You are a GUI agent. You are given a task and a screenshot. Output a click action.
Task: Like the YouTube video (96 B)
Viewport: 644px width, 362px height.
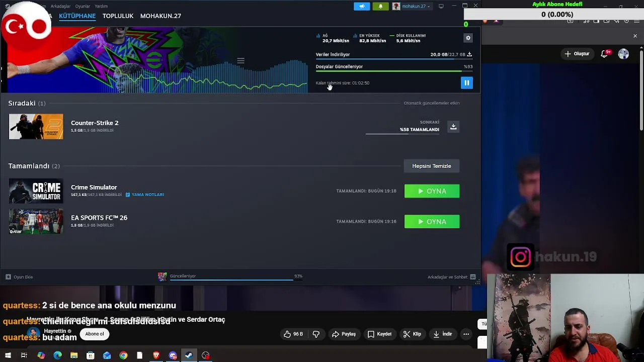[x=293, y=334]
